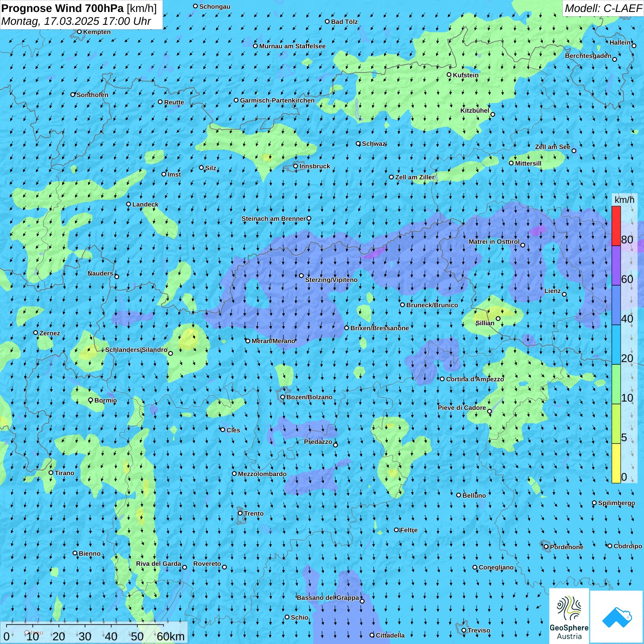
Task: Click the 'Pieve di Cadore' label
Action: [x=462, y=408]
